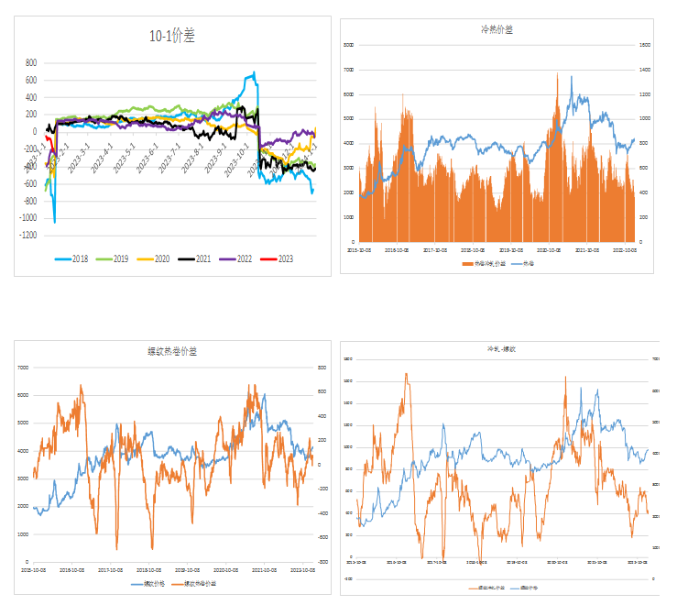Viewport: 677px width, 616px height.
Task: Click 2021-10-08 x-axis label in 螺纹热卷价差 chart
Action: pyautogui.click(x=264, y=570)
